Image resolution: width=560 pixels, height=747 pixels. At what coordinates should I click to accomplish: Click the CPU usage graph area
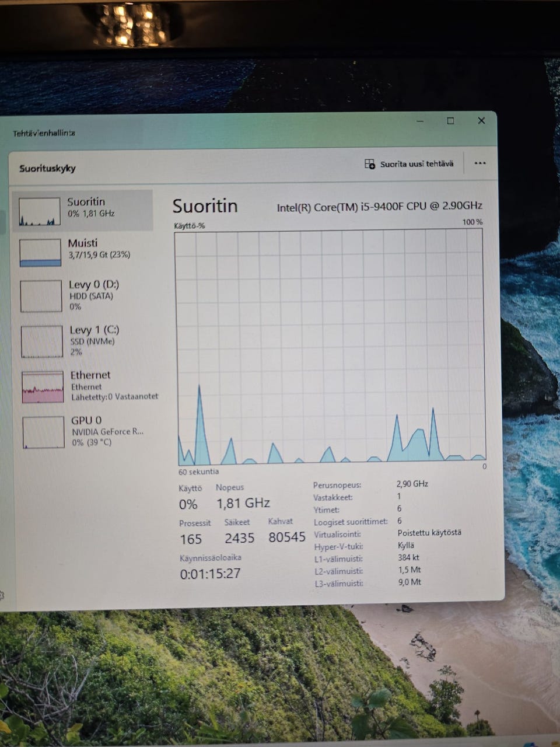[331, 346]
